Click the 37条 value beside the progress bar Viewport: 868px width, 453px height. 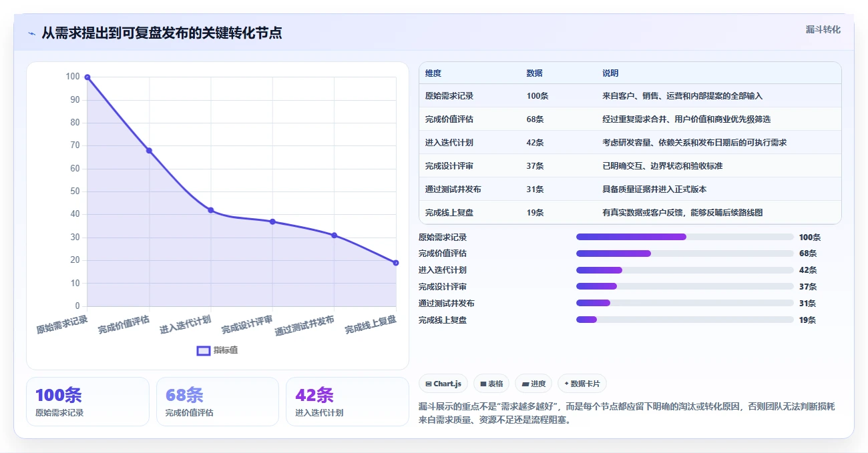coord(807,287)
